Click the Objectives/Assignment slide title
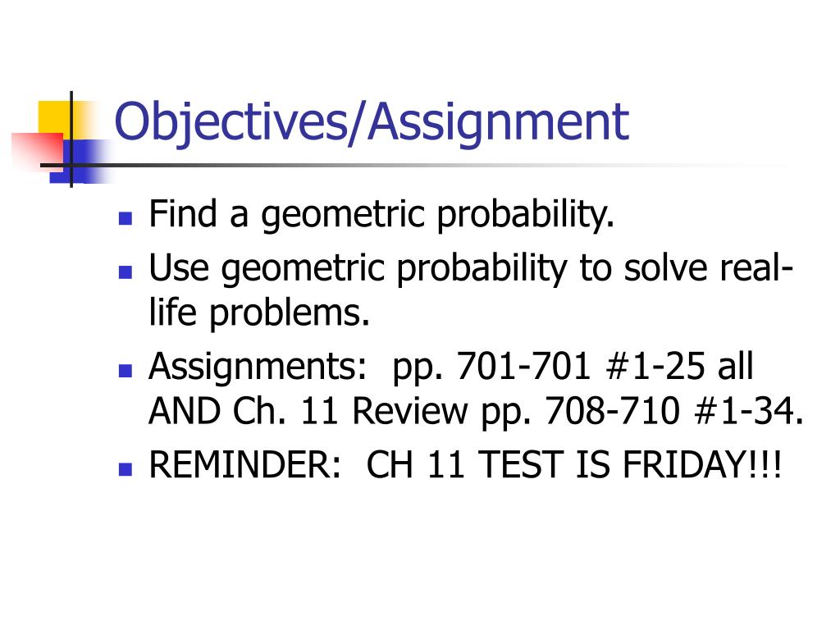Viewport: 840px width, 630px height. point(372,123)
